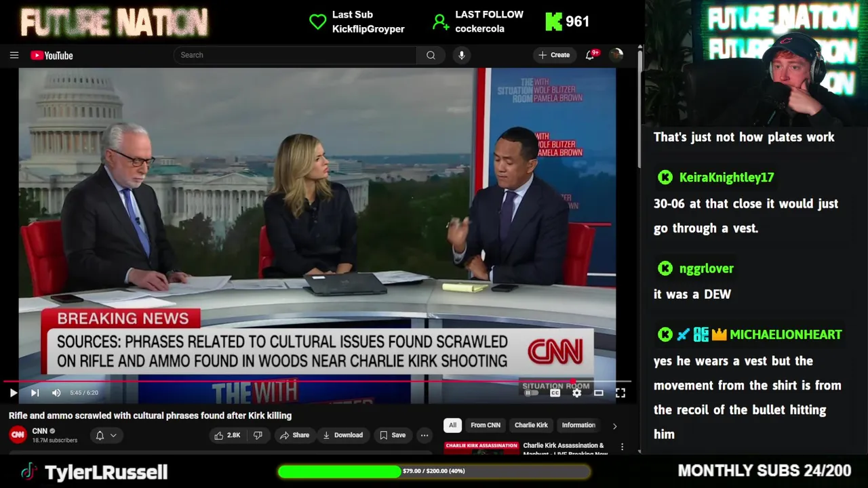868x488 pixels.
Task: Open YouTube notifications bell
Action: 590,55
